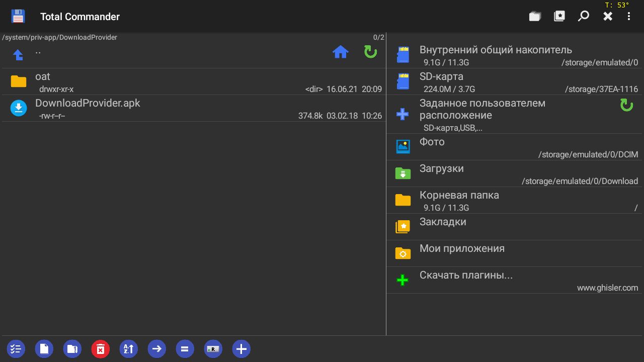Click the /storage/emulated/0/Download path text

tap(580, 182)
